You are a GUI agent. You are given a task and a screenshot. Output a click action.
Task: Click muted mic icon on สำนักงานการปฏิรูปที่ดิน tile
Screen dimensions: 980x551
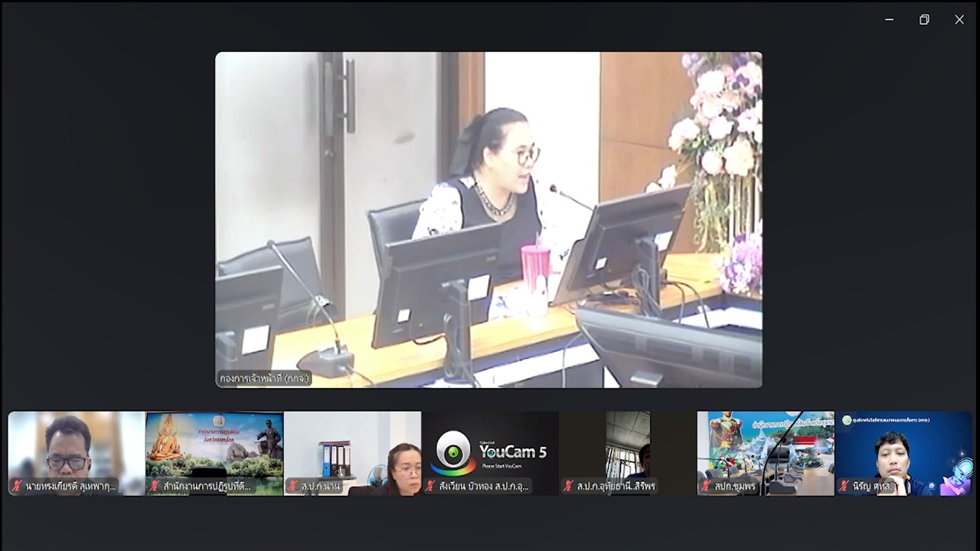155,486
